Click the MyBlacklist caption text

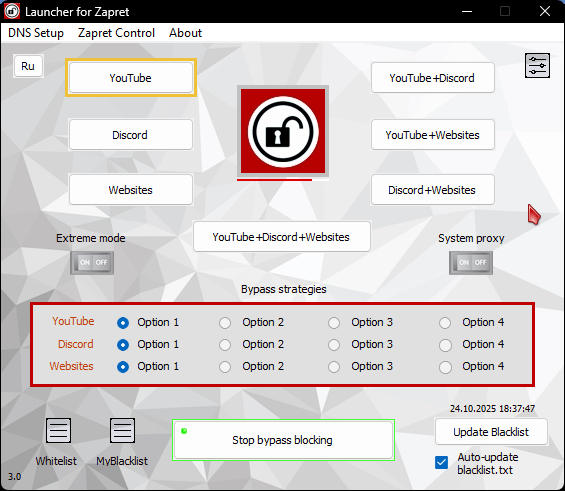click(x=122, y=461)
